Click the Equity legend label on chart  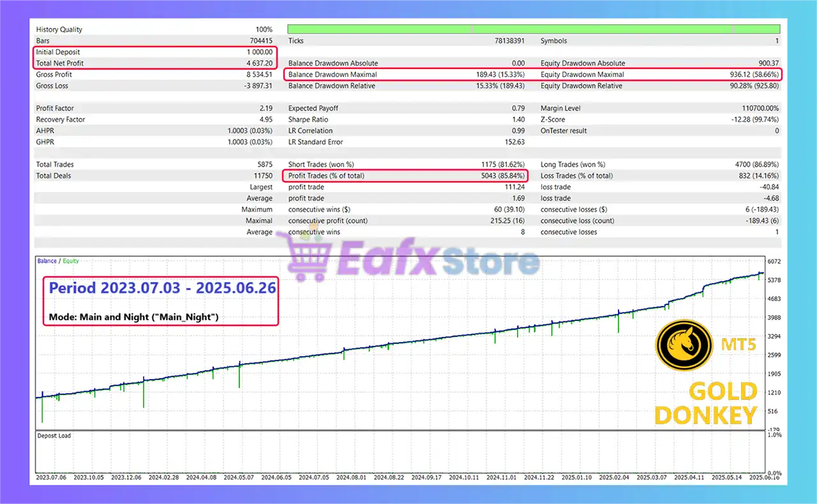coord(70,261)
